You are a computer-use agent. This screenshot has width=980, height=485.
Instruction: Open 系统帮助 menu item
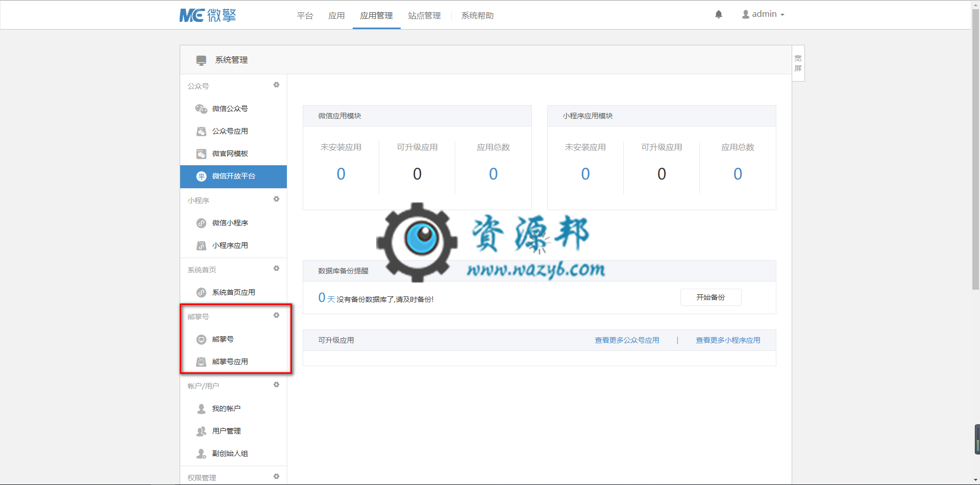click(477, 15)
